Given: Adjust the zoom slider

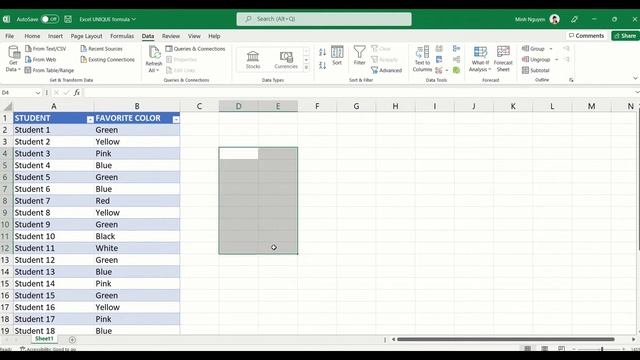Looking at the screenshot, I should point(602,349).
